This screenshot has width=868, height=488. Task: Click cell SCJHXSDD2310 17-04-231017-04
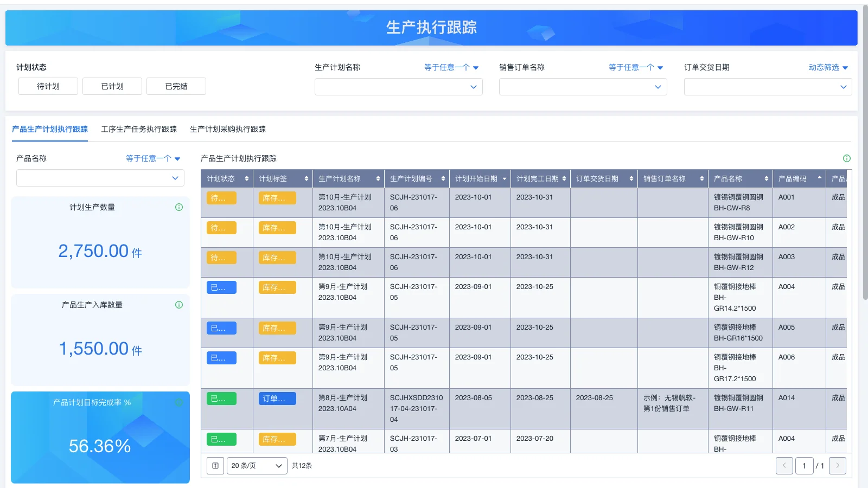[x=417, y=409]
